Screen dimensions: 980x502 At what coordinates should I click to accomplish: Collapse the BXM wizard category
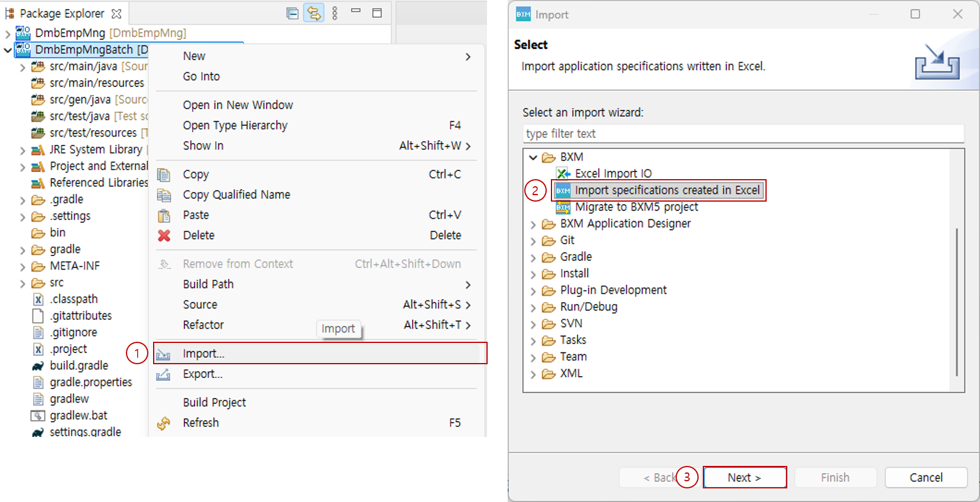pyautogui.click(x=533, y=157)
